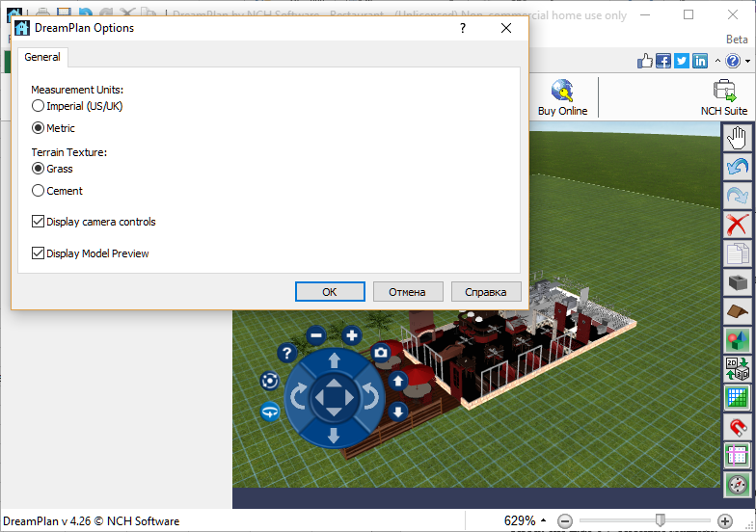Toggle the 2D/3D view switch icon

(738, 368)
